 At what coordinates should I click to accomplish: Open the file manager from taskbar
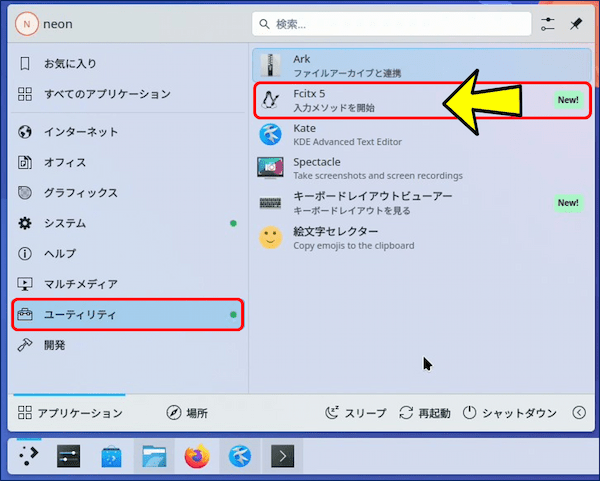pos(154,457)
